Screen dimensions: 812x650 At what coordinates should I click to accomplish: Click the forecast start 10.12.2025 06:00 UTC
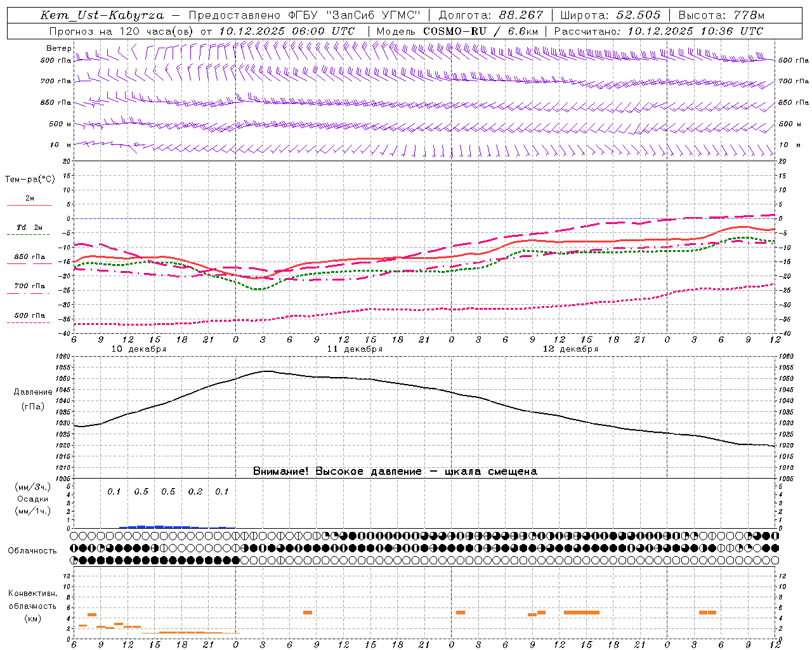click(x=287, y=31)
